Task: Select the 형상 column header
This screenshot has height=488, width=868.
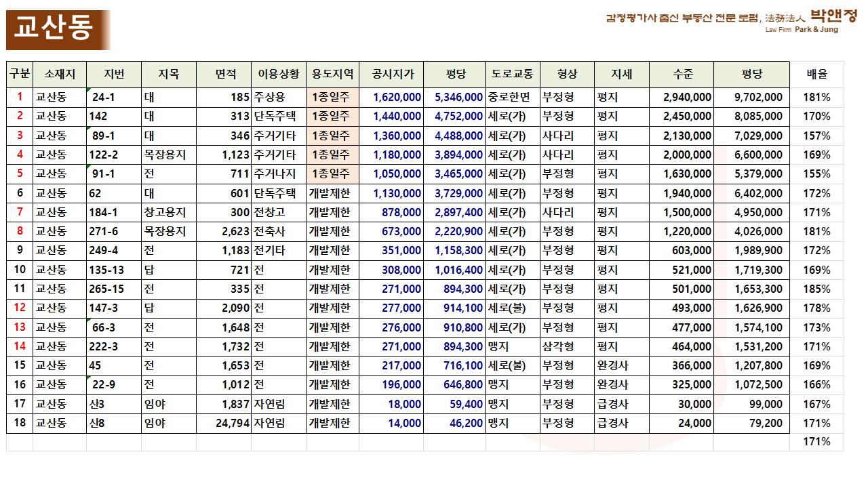Action: 567,75
